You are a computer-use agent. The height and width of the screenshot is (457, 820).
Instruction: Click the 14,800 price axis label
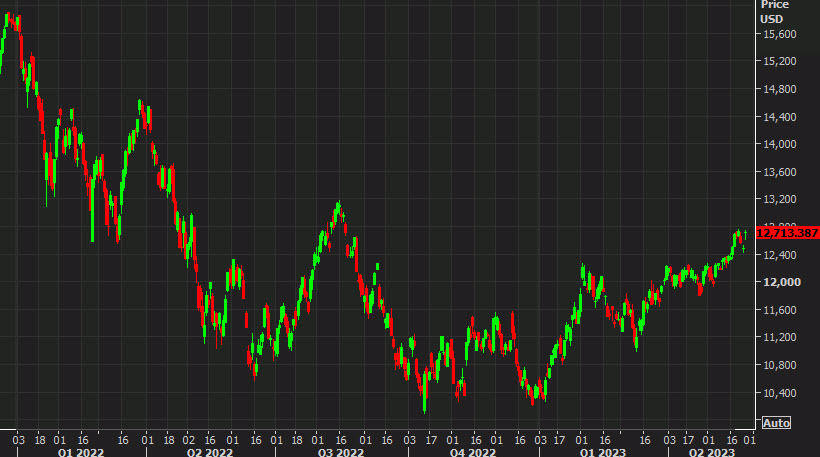780,89
